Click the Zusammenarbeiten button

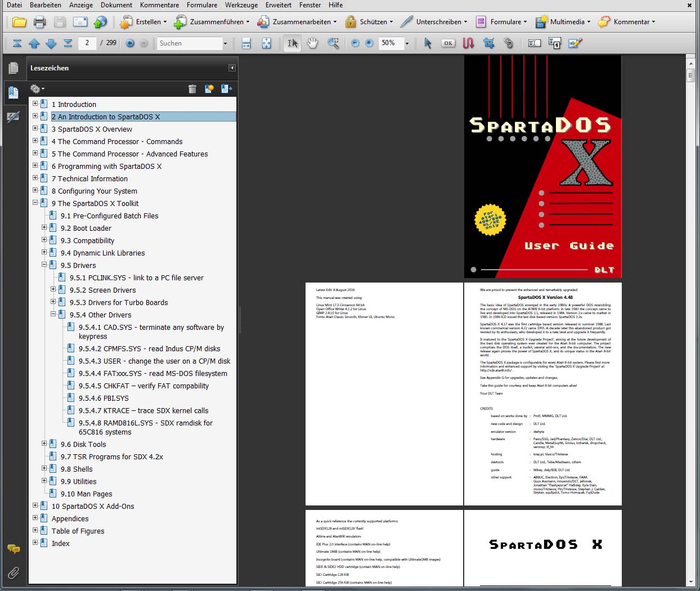pos(297,22)
